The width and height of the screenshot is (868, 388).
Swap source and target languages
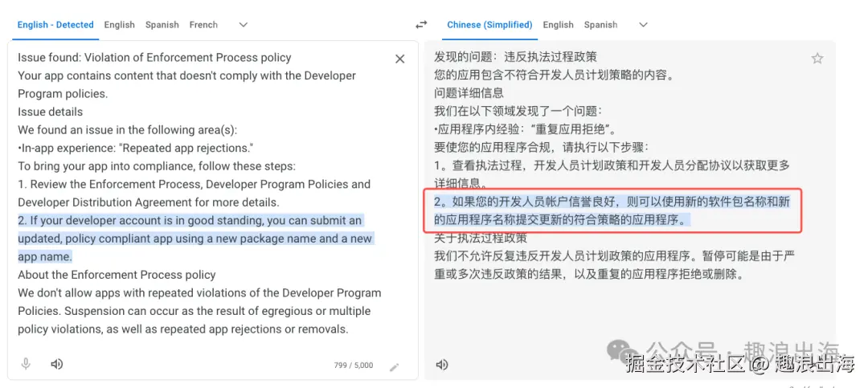[x=421, y=24]
